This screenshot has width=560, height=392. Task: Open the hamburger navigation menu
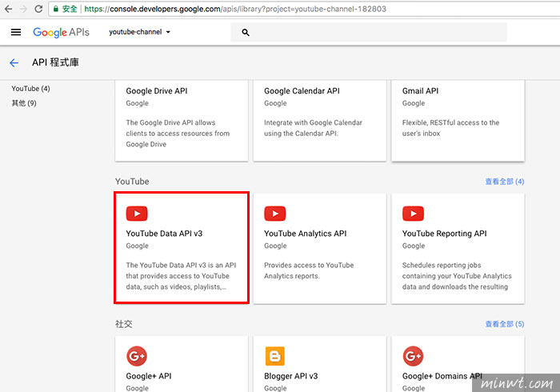(16, 32)
